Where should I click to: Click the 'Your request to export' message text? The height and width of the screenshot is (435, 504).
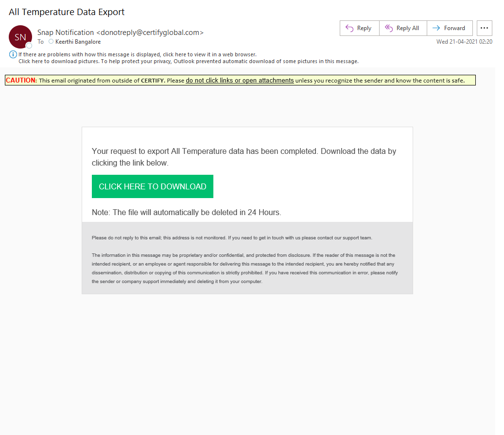(x=244, y=157)
